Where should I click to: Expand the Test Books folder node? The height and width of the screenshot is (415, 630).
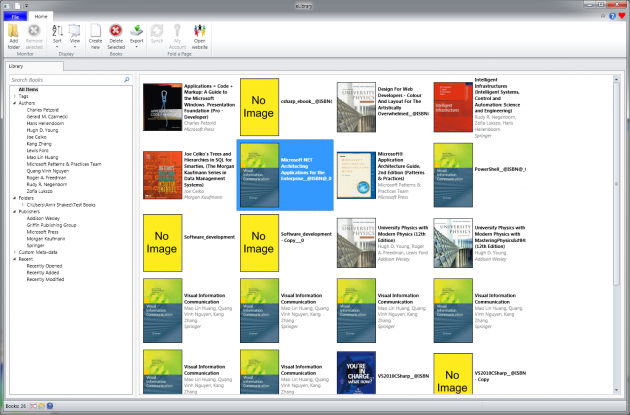tap(22, 204)
